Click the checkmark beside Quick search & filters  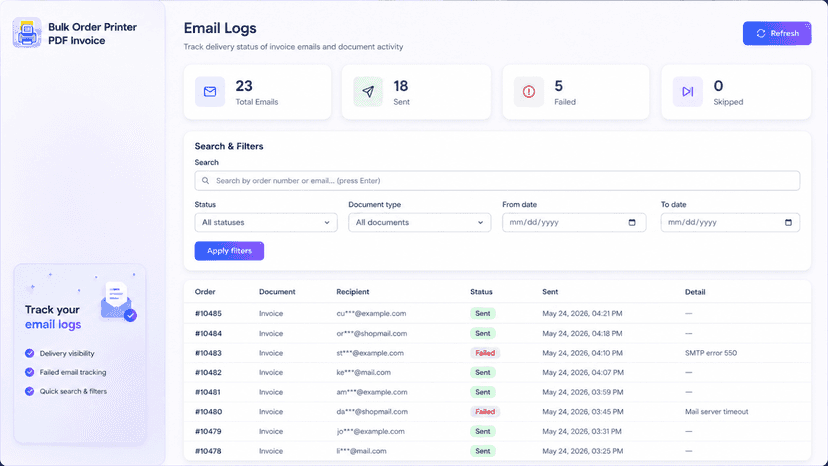30,392
